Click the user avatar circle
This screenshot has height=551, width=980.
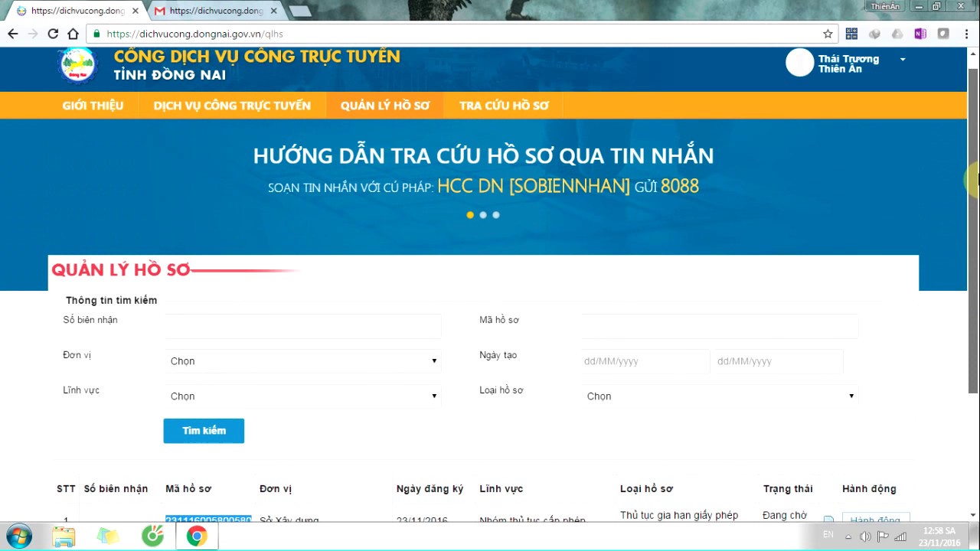[799, 64]
